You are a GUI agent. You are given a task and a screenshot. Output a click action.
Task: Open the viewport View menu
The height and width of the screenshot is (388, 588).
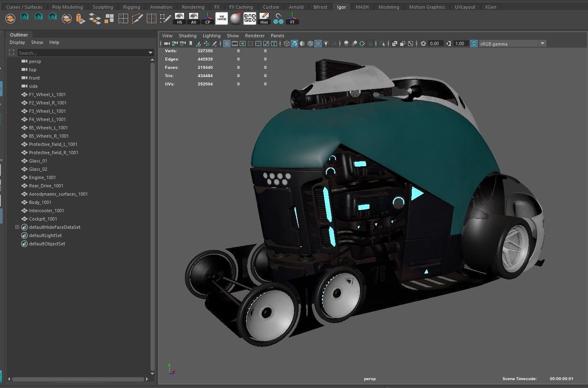click(167, 36)
